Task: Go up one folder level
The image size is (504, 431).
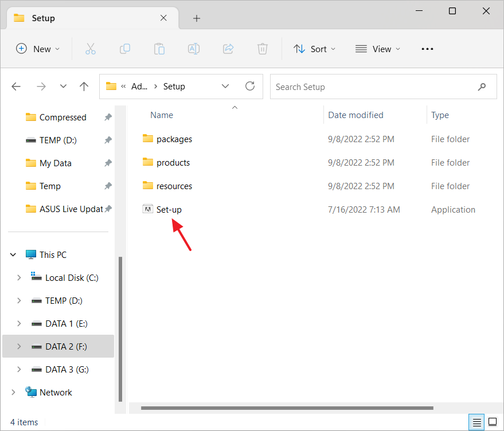Action: 84,87
